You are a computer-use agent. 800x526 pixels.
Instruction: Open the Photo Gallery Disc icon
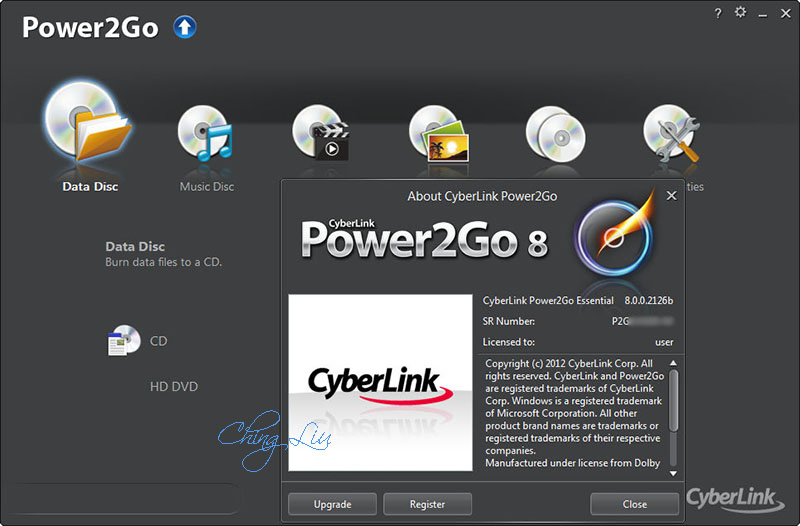439,134
